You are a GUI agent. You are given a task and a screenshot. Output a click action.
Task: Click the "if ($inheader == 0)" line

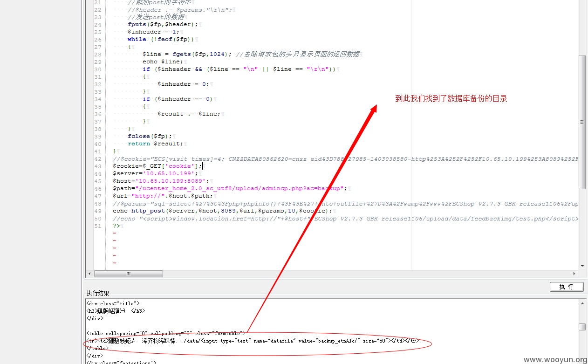pos(178,99)
